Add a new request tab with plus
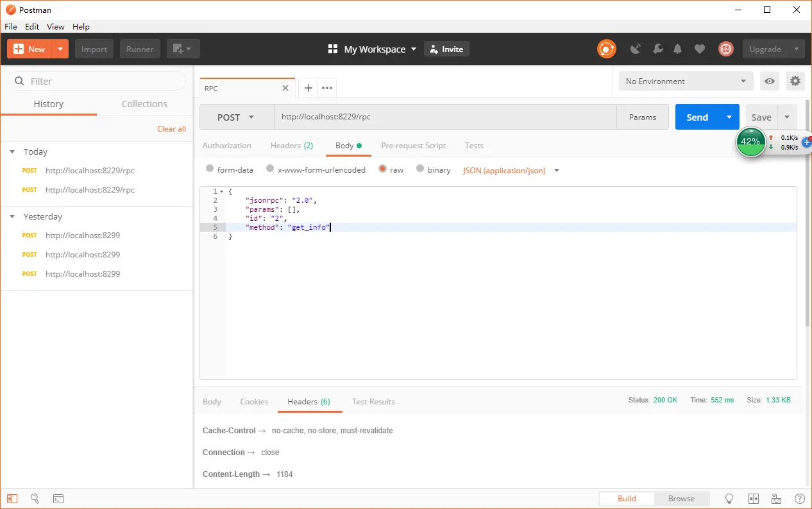The height and width of the screenshot is (509, 812). coord(308,88)
